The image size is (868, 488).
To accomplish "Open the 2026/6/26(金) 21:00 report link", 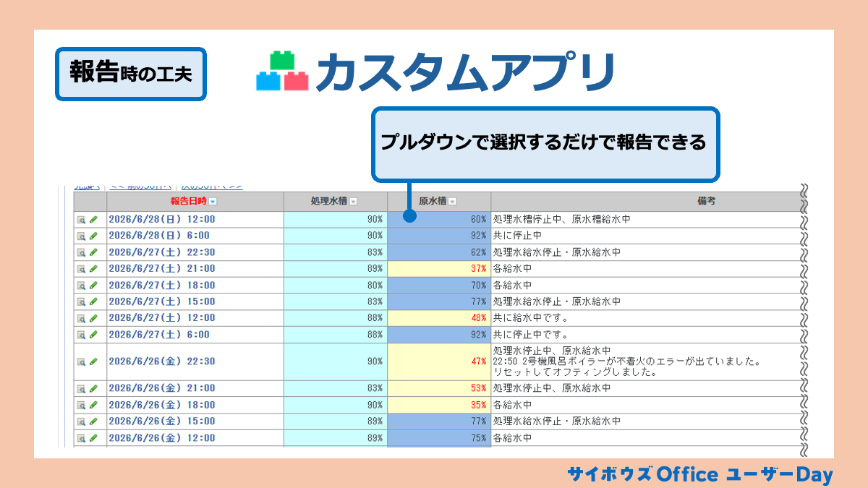I will [161, 388].
